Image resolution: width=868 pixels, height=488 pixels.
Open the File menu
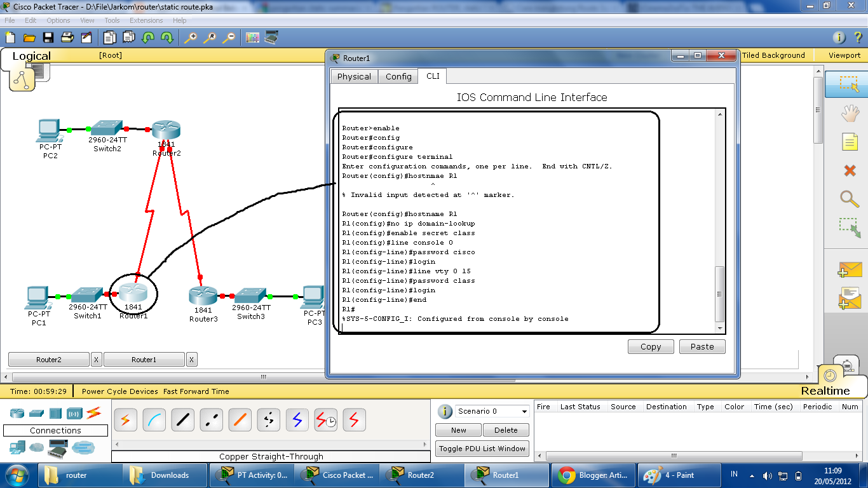pos(10,20)
